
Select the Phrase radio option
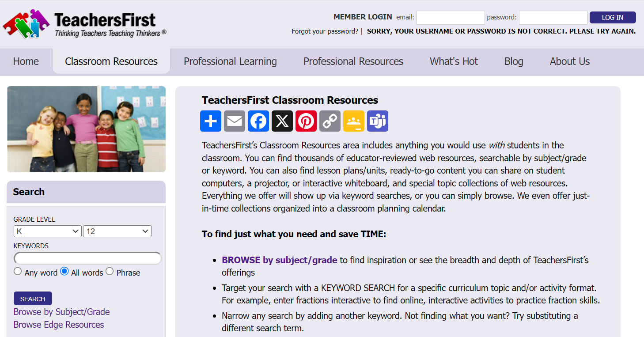click(110, 271)
